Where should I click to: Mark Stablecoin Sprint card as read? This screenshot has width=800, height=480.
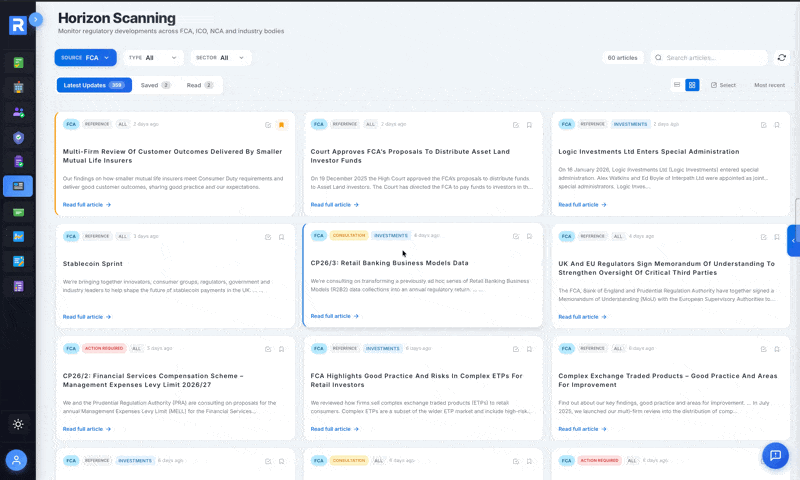(x=268, y=237)
